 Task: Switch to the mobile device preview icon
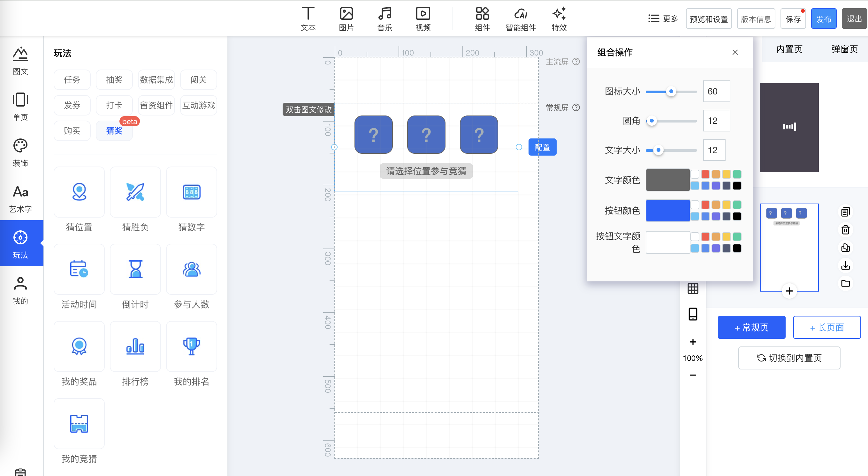click(692, 314)
